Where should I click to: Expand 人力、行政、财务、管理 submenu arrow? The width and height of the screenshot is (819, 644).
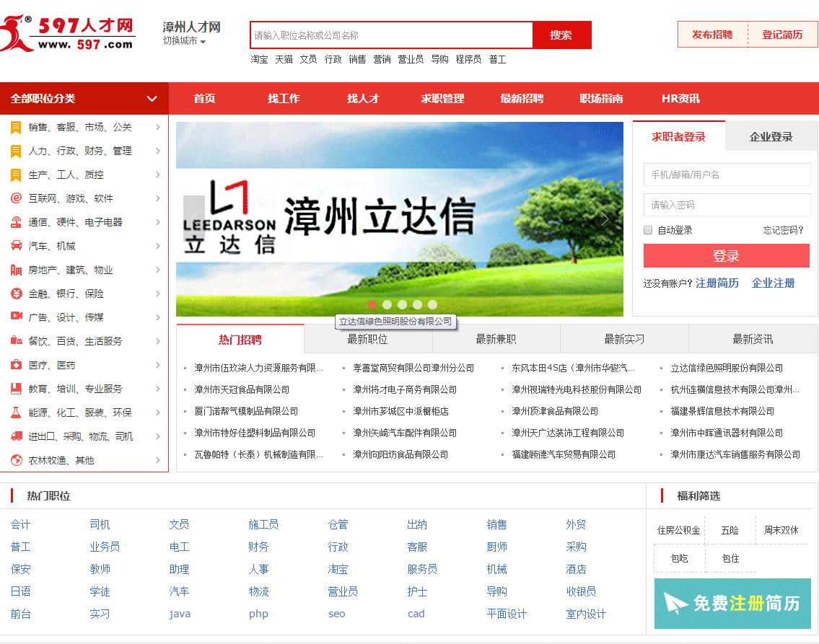(158, 151)
